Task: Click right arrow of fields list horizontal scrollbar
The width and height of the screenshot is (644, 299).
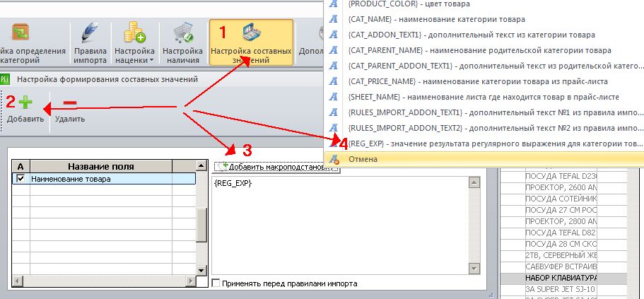Action: point(190,281)
